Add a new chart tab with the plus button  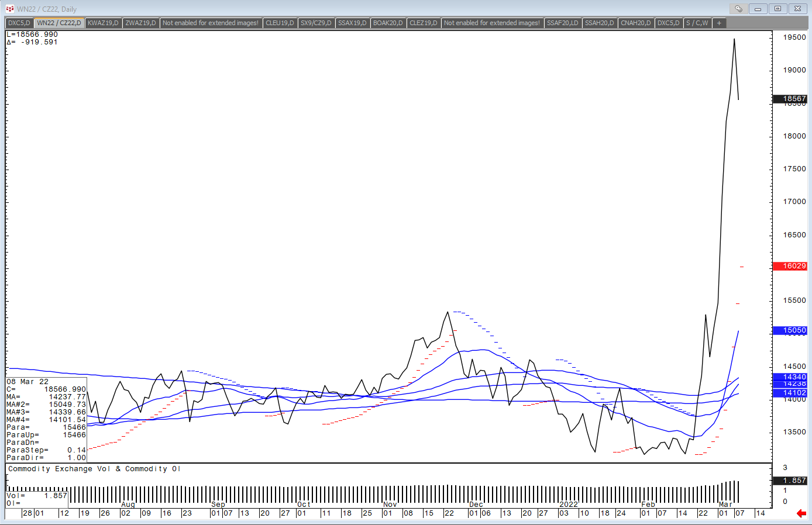tap(719, 23)
